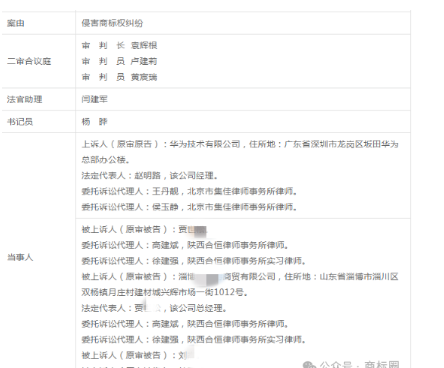
Task: Select the text 侵害商标权纠纷
Action: (x=112, y=23)
